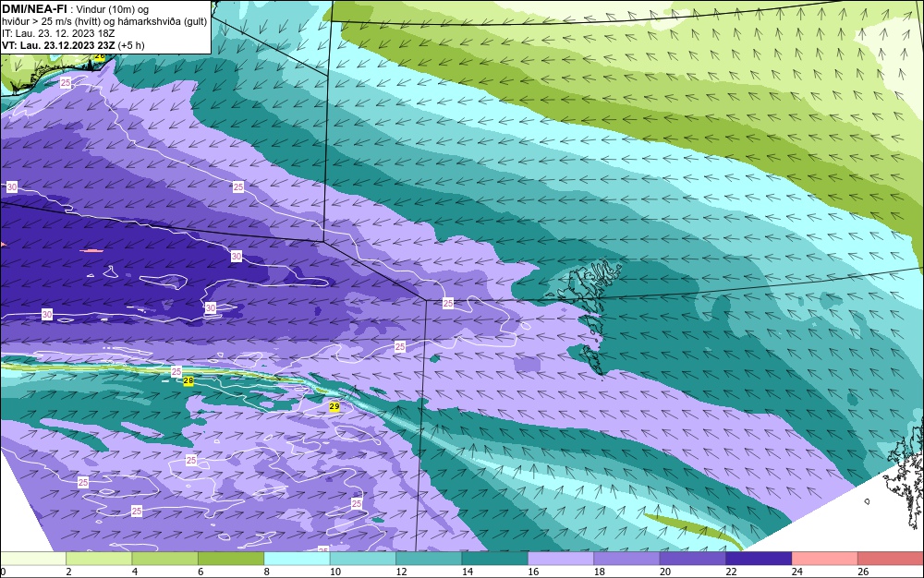Select the 12–14 m/s teal legend swatch
This screenshot has height=578, width=924.
(x=429, y=558)
